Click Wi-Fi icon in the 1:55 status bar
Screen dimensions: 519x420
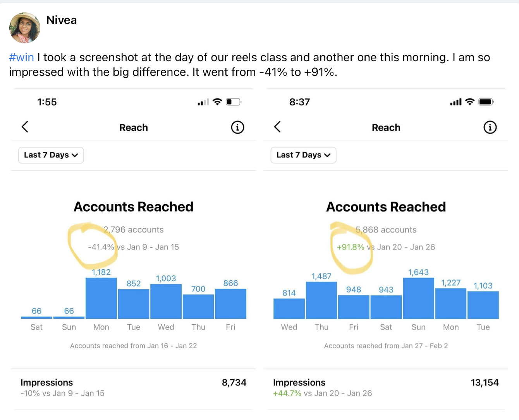point(217,102)
